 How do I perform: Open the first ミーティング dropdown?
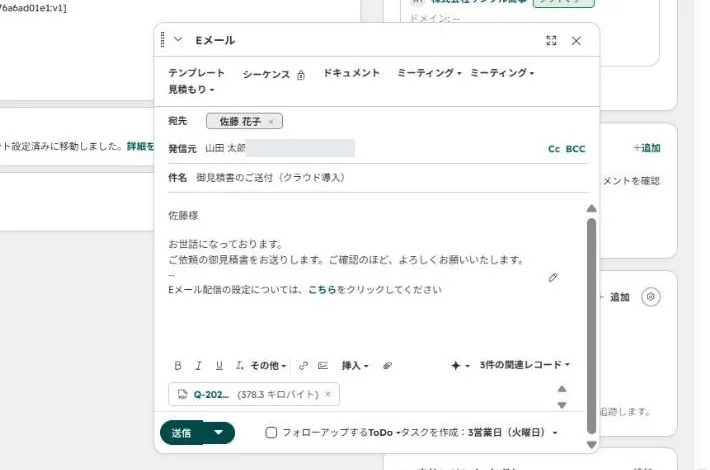[429, 73]
